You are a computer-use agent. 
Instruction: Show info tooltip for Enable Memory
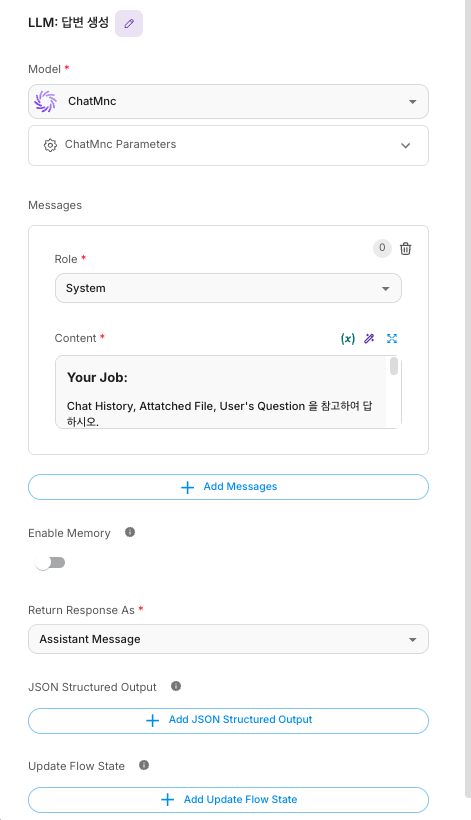[130, 532]
